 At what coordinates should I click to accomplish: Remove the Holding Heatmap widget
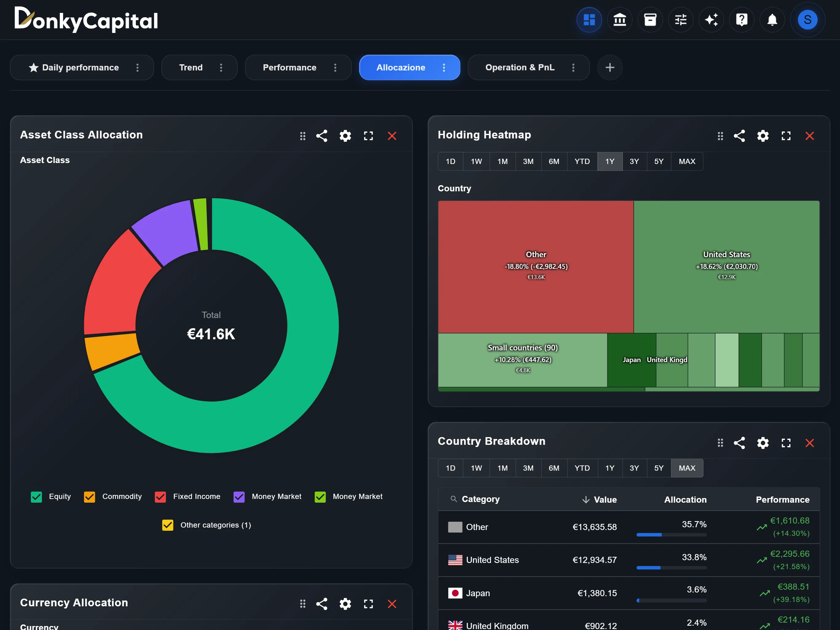[810, 136]
